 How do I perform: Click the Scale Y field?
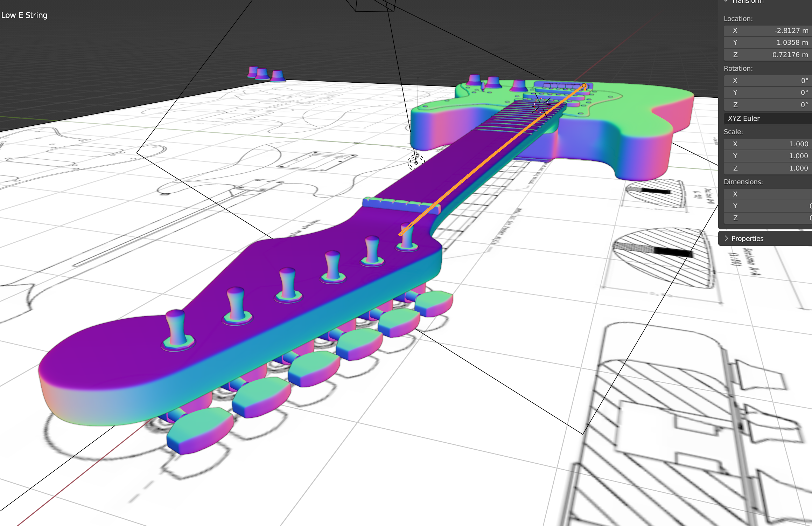click(x=767, y=156)
